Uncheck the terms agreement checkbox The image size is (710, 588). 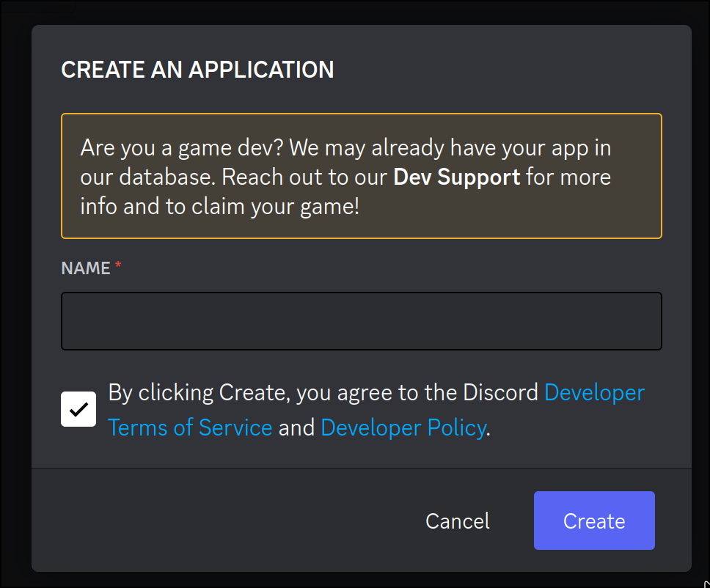click(x=78, y=409)
